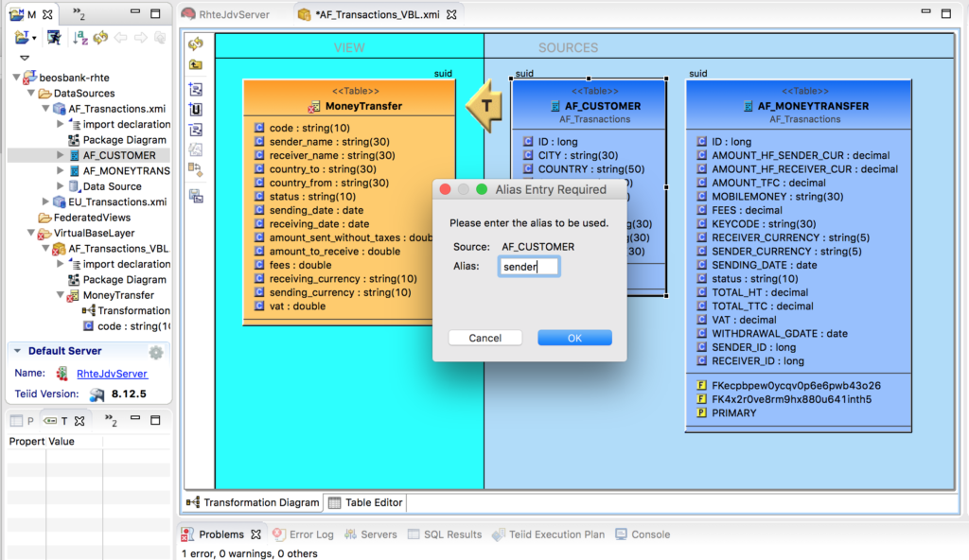Click the refresh icon in Model Explorer toolbar

(99, 38)
